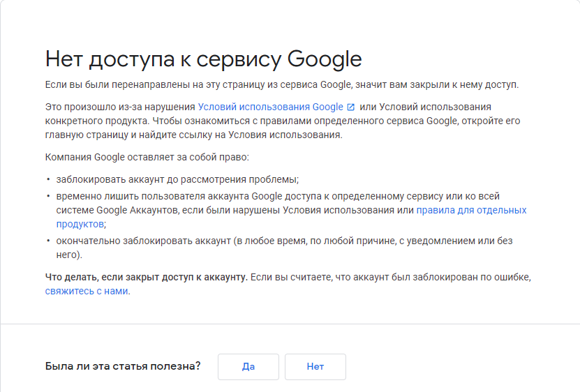Click the Была ли эта статья полезна? label

[x=123, y=366]
